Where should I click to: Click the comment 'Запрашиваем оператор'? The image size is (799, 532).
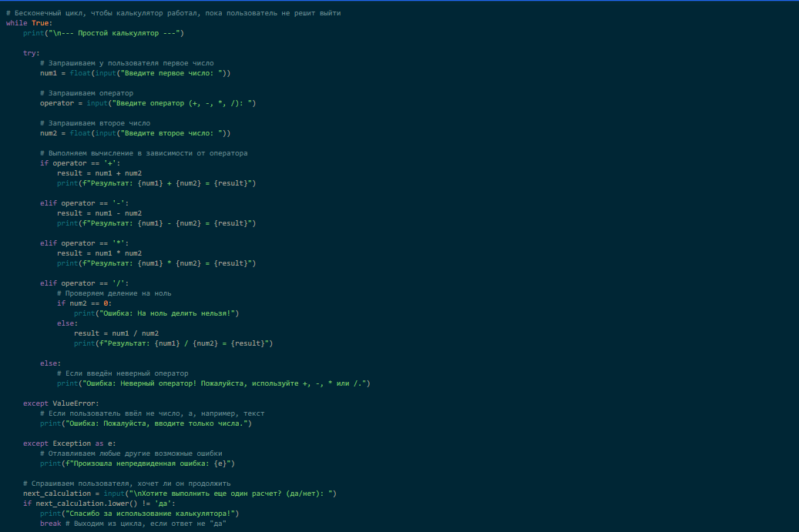[86, 93]
